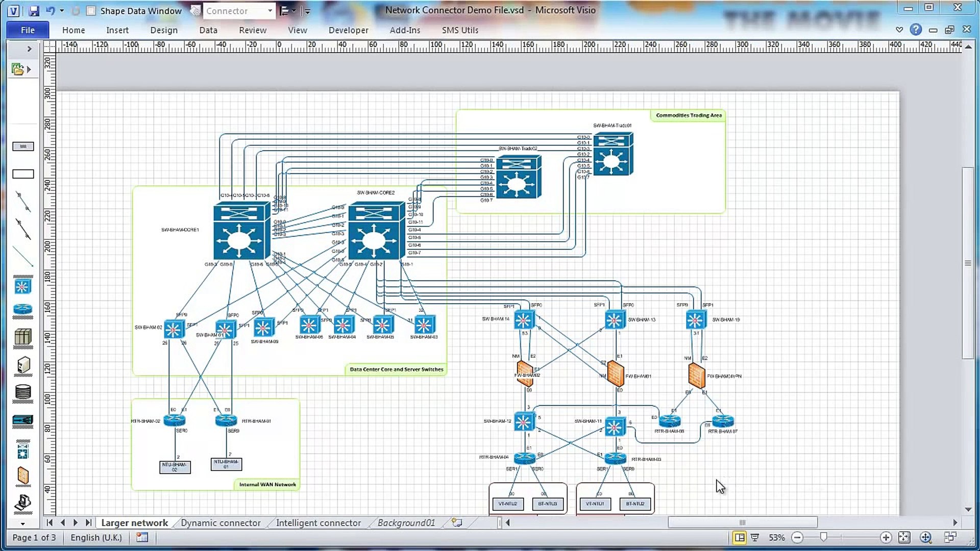Click the Save icon in quick access toolbar
Viewport: 980px width, 551px height.
coord(34,10)
